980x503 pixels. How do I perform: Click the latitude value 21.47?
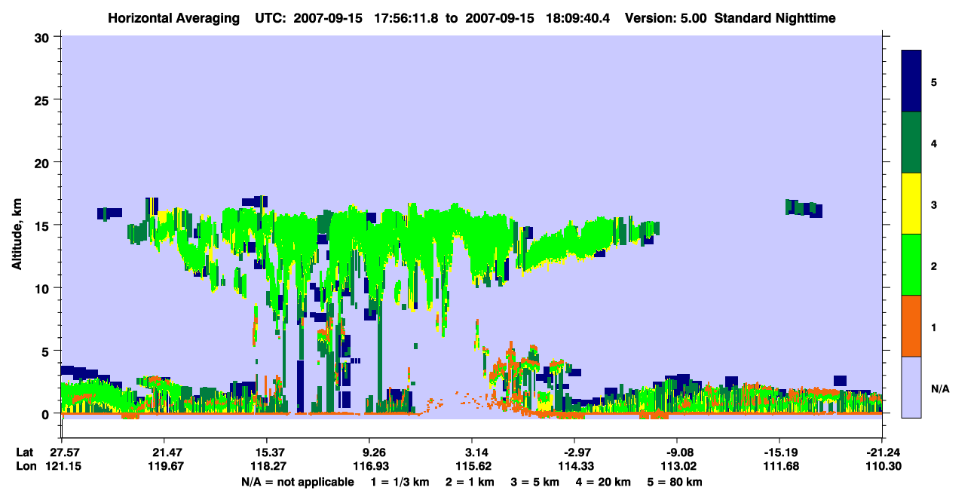click(x=164, y=452)
